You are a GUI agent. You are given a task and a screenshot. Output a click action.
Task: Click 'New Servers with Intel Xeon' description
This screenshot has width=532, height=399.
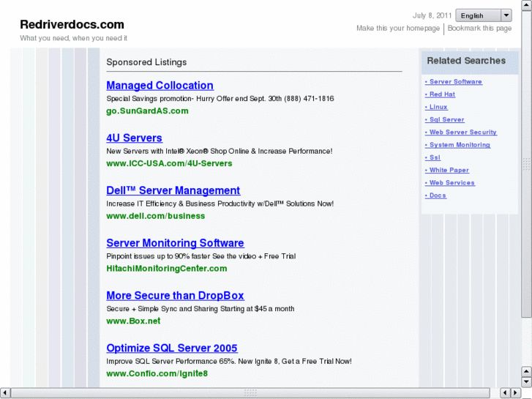tap(220, 151)
